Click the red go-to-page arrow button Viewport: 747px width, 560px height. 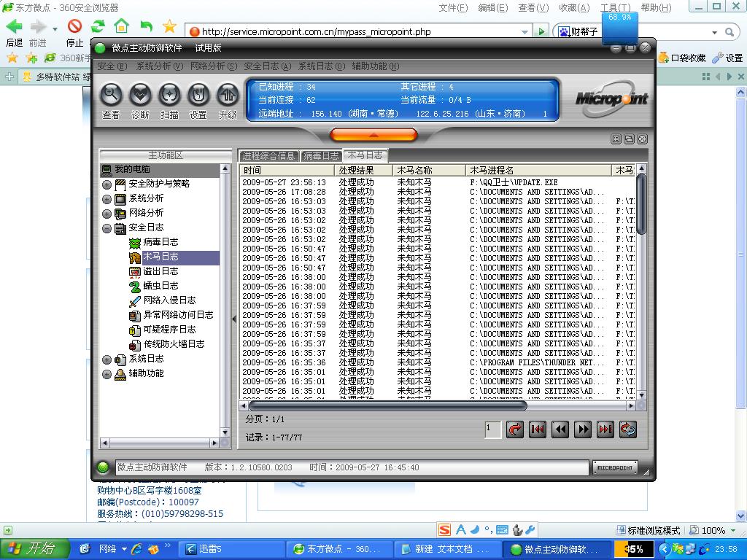pos(515,429)
